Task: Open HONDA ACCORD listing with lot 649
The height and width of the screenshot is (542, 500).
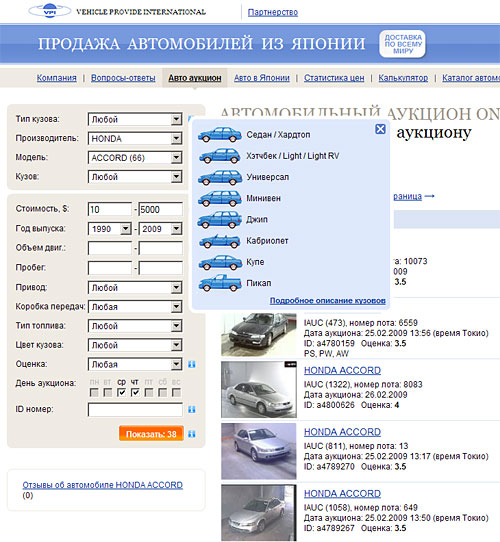Action: (x=342, y=494)
